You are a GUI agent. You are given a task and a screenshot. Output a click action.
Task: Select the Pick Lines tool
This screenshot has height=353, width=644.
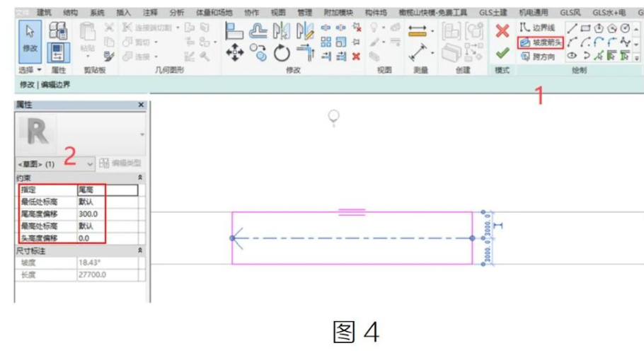pos(599,55)
